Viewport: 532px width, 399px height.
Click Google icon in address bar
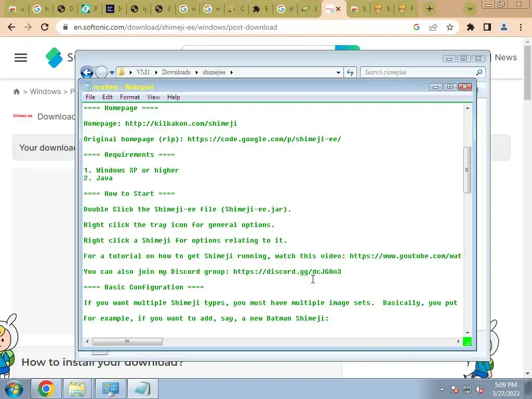point(417,27)
